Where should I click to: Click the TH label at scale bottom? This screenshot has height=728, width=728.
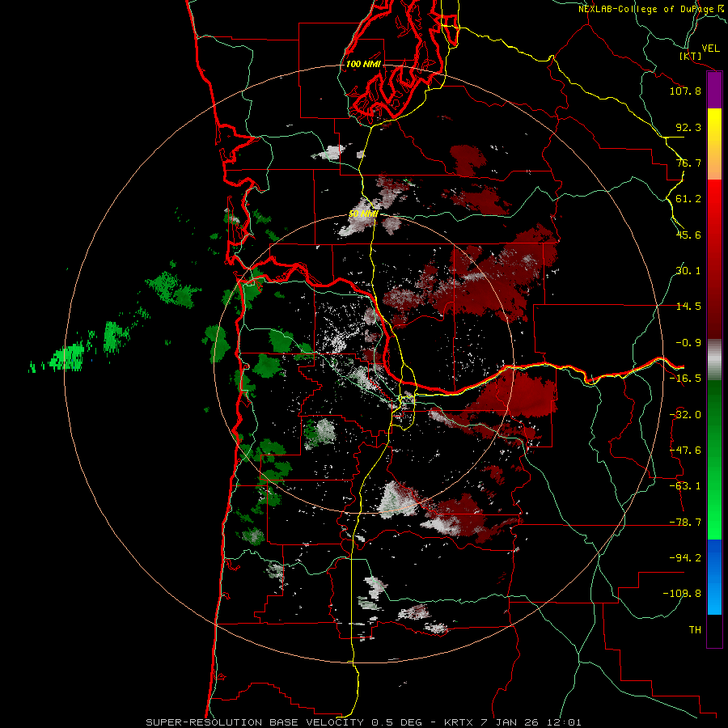[695, 630]
